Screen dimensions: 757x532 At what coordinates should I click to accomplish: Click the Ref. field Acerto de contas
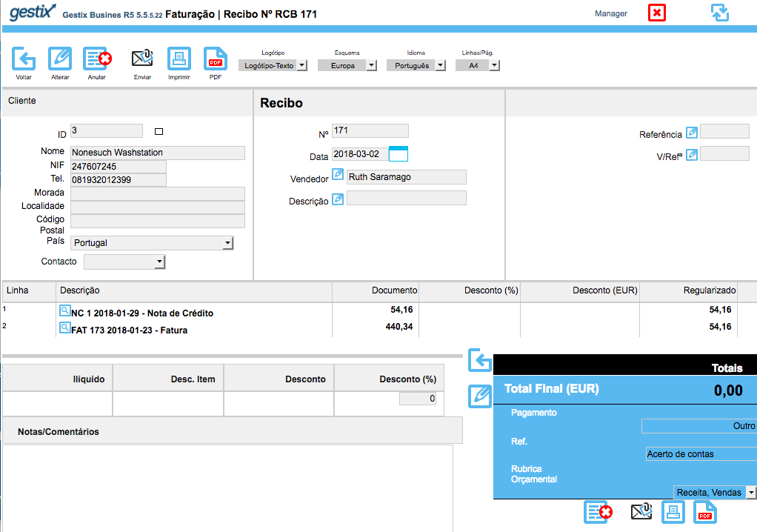701,453
